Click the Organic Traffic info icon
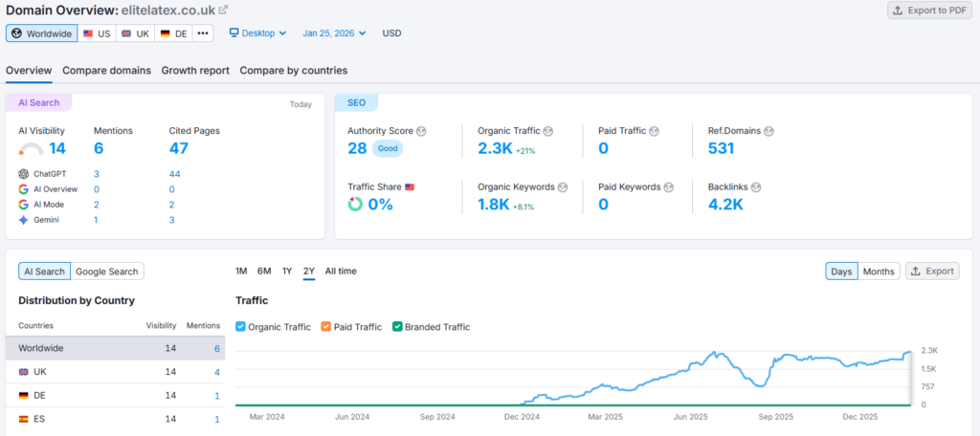The width and height of the screenshot is (980, 436). (547, 131)
